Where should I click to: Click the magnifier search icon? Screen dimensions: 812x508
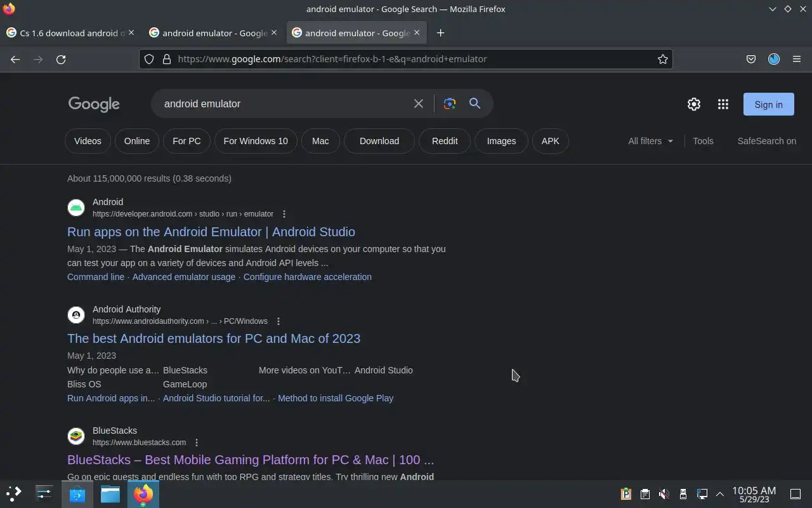pos(475,104)
